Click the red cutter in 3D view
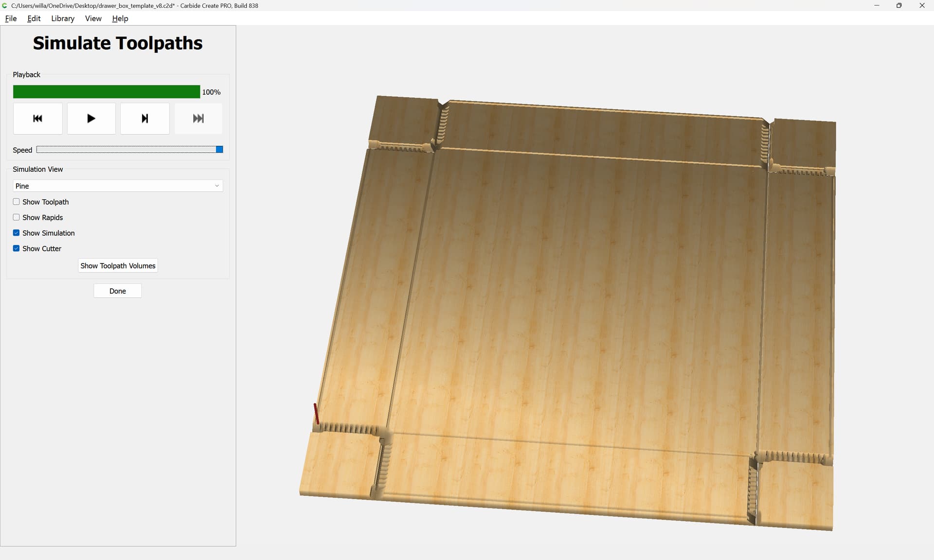934x560 pixels. [x=316, y=414]
